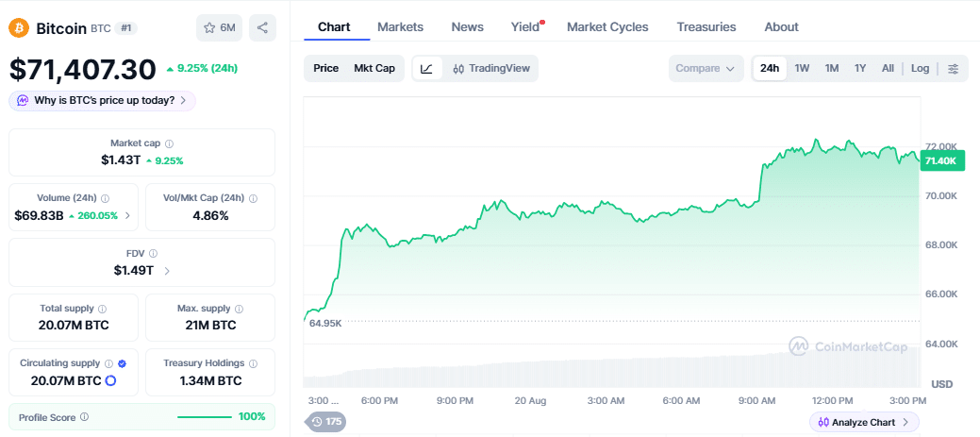The width and height of the screenshot is (980, 437).
Task: Select the All time range
Action: coord(888,68)
